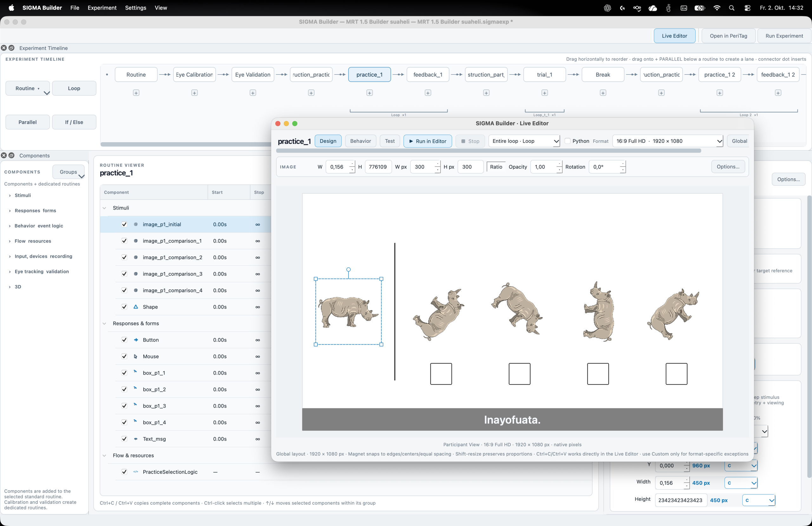Click the box_p1_2 shape icon
812x526 pixels.
pos(135,388)
